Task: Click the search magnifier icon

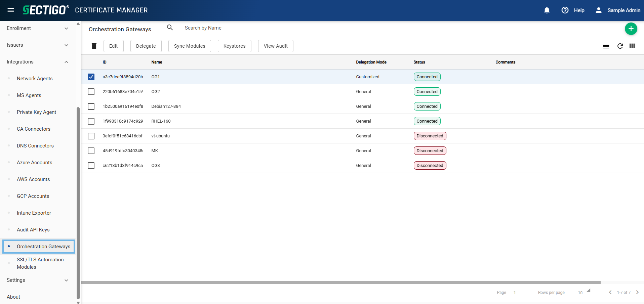Action: [170, 28]
